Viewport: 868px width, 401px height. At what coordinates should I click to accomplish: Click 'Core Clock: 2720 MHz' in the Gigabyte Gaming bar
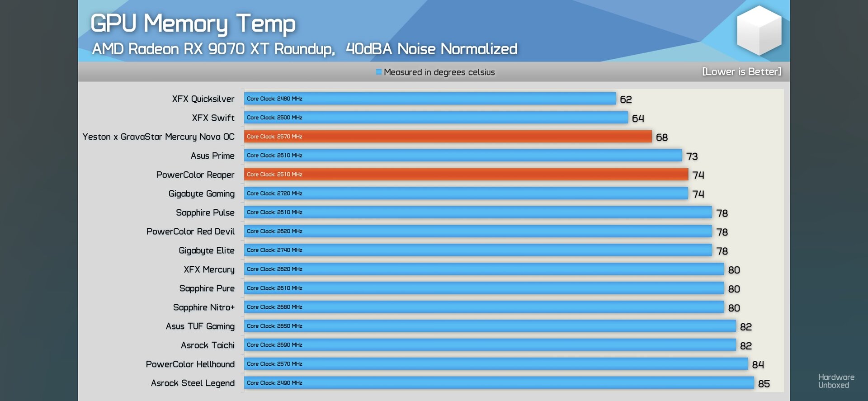coord(274,193)
